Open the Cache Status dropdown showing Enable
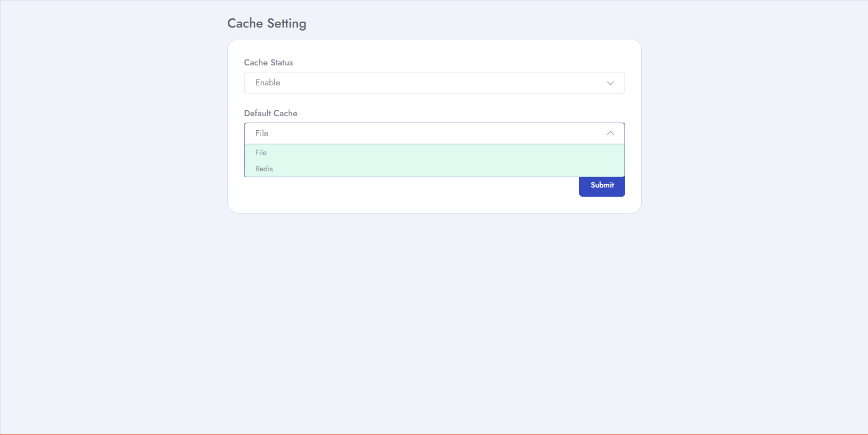The width and height of the screenshot is (868, 435). pos(435,83)
